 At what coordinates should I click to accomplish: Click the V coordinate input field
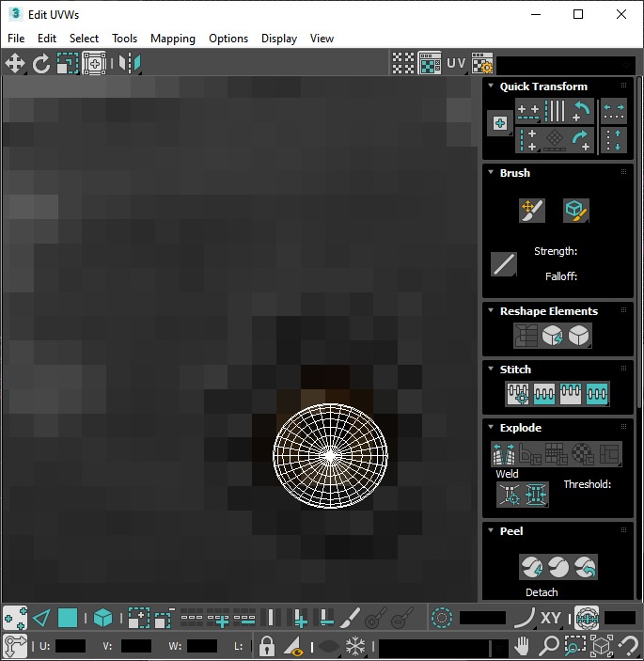click(135, 646)
